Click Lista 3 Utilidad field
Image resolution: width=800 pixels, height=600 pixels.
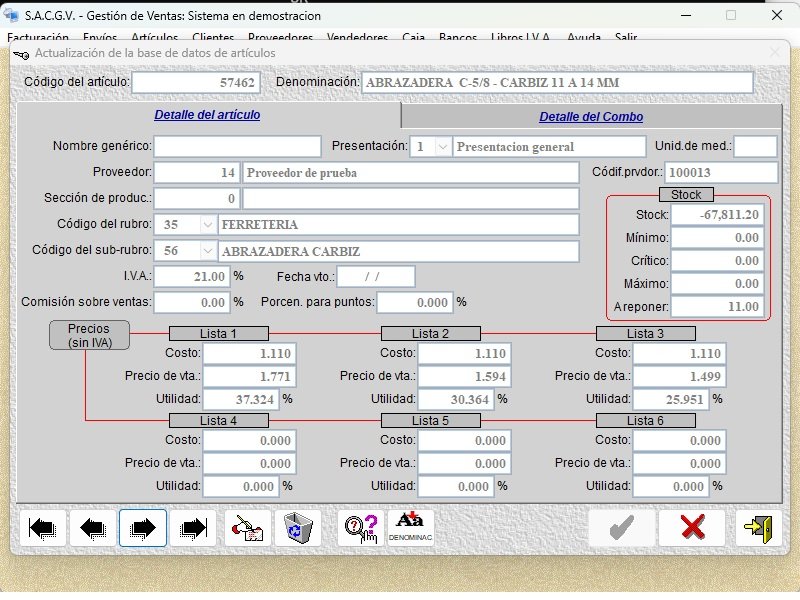click(x=671, y=399)
